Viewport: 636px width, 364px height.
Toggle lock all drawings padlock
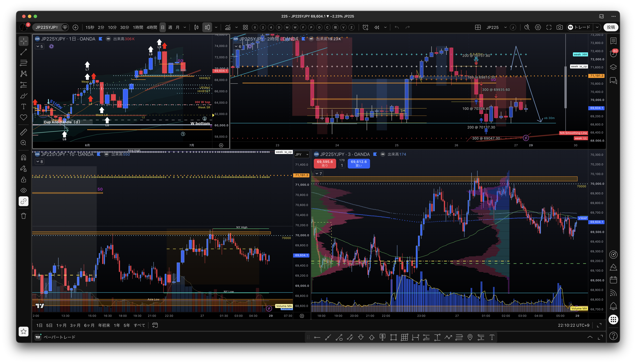[x=24, y=180]
